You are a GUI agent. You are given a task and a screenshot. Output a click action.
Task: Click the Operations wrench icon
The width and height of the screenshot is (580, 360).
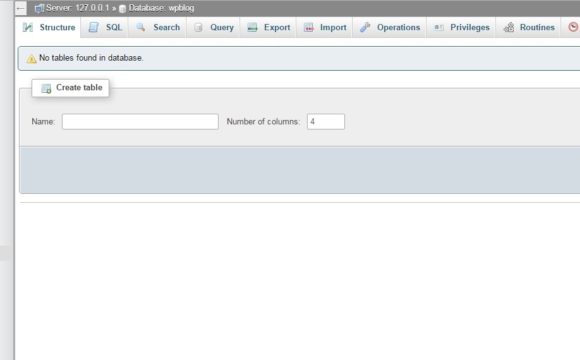(365, 27)
